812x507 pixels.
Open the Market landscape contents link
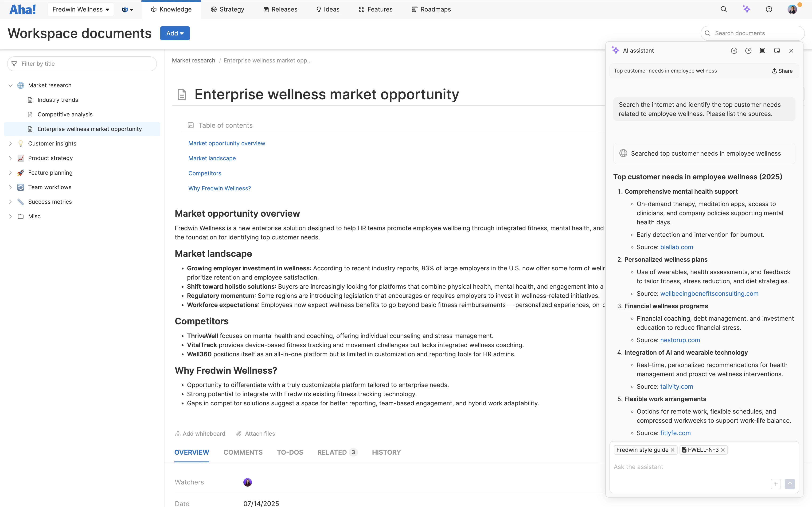[212, 158]
